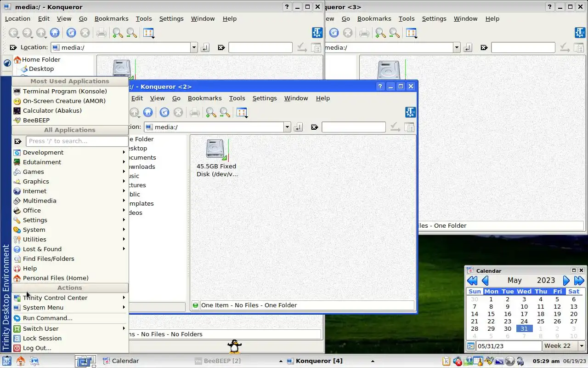Click taskbar clock showing 05:29 am

pos(546,361)
